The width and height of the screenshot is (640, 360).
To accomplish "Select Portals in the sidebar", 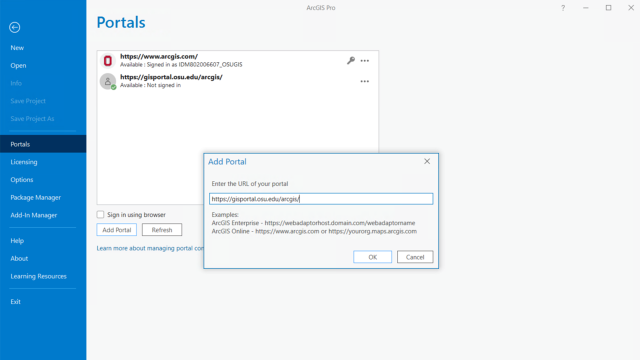I will pos(43,144).
